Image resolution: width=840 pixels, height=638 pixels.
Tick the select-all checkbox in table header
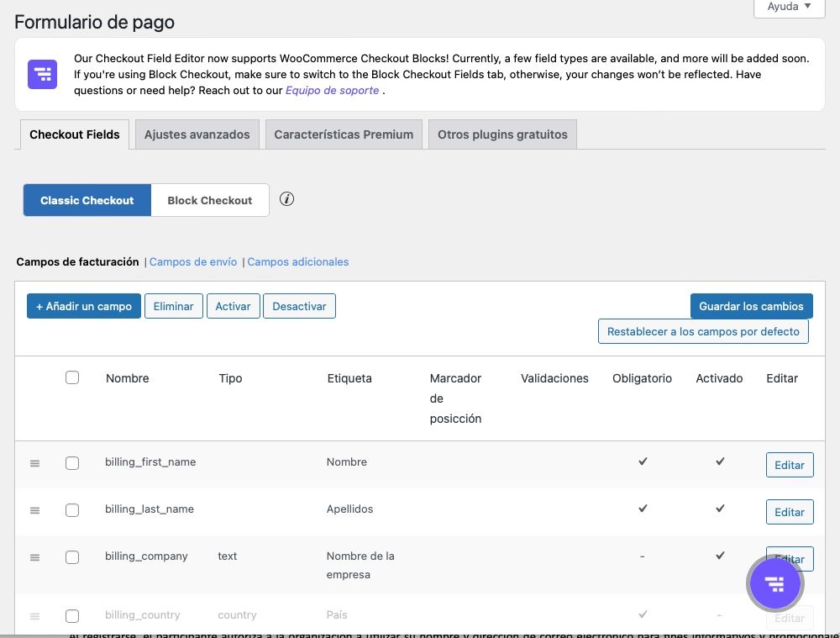tap(72, 378)
